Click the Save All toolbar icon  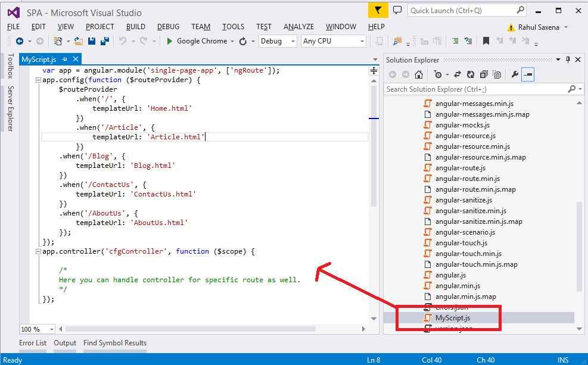point(105,41)
